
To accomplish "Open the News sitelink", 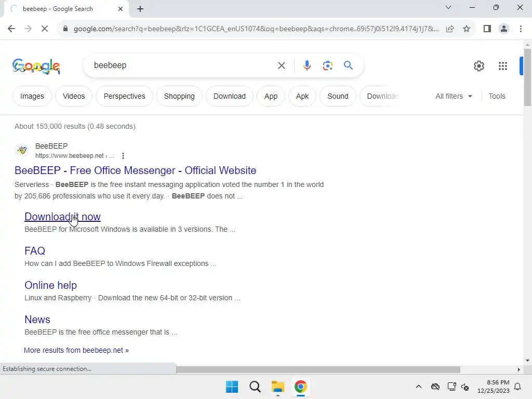I will [x=37, y=320].
